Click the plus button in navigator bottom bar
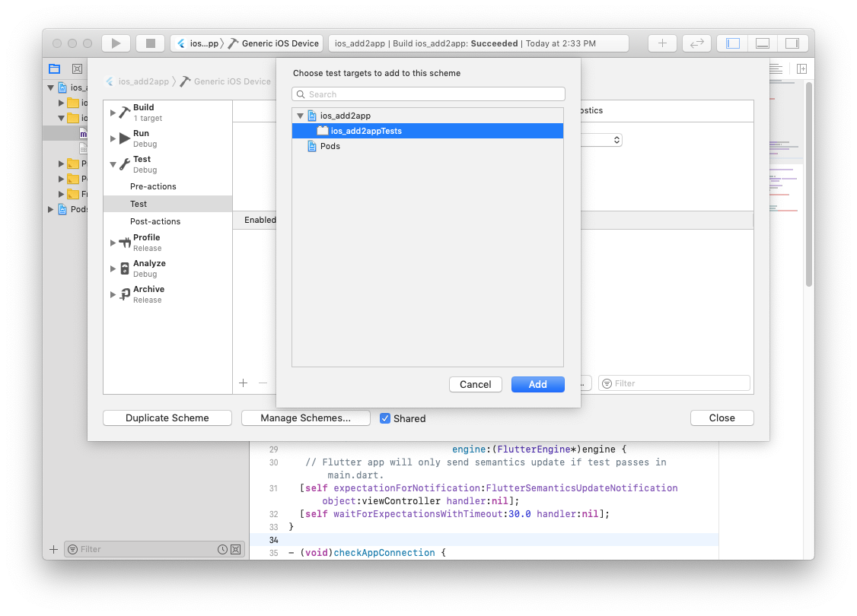Image resolution: width=857 pixels, height=616 pixels. point(53,549)
